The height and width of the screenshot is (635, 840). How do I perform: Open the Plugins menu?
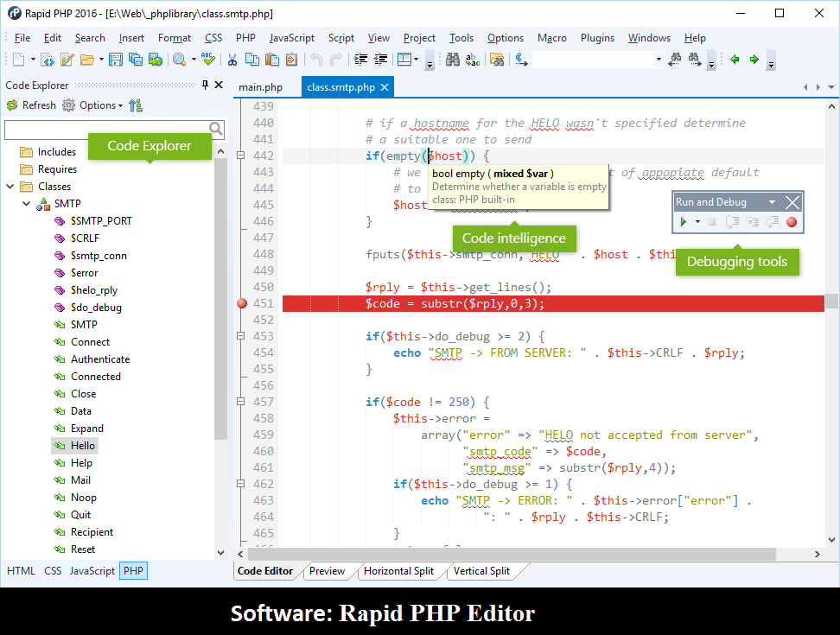(597, 38)
